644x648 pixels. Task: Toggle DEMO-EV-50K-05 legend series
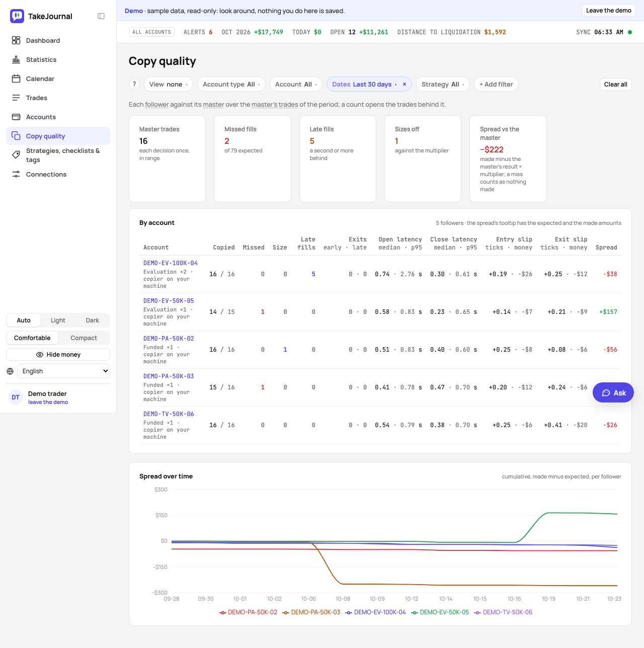tap(440, 612)
